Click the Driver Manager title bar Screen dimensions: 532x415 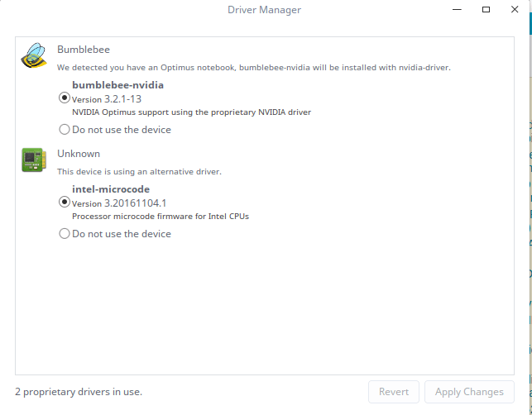(265, 10)
